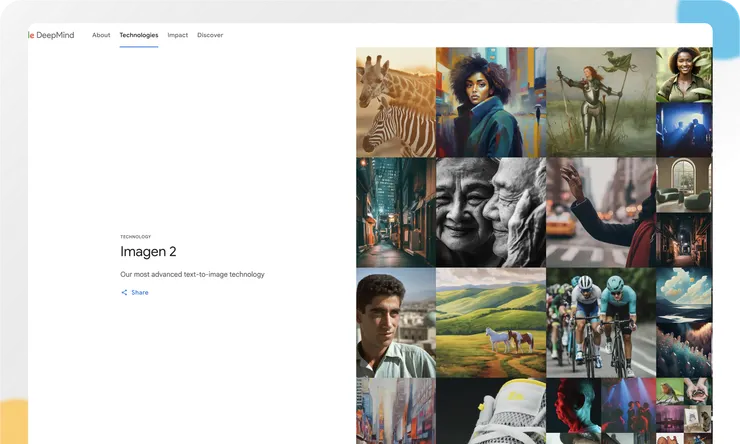Click the TECHNOLOGY label above Imagen 2

pos(135,236)
